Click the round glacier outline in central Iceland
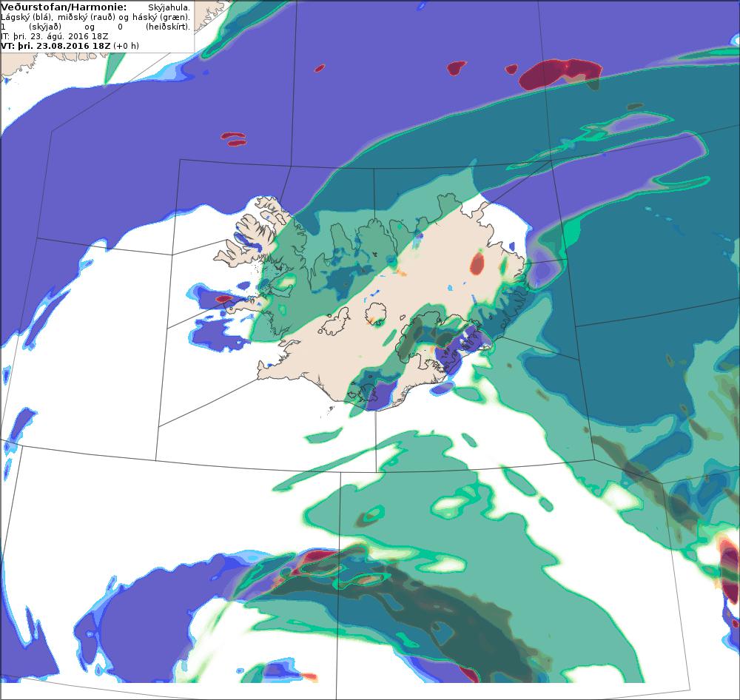 click(376, 314)
